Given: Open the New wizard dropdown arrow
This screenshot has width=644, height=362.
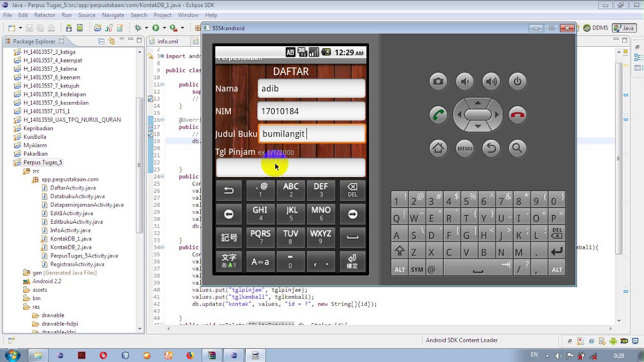Looking at the screenshot, I should tap(20, 29).
